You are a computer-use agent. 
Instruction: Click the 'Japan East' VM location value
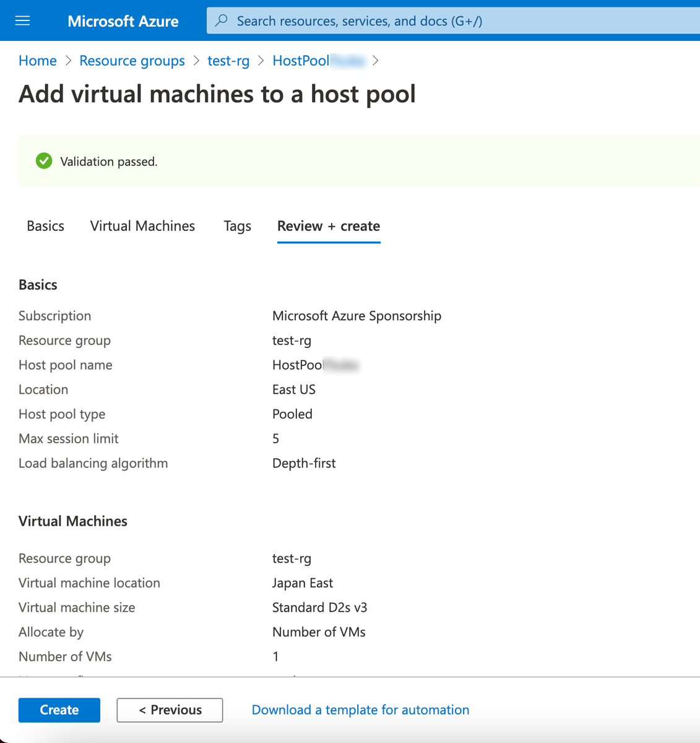pyautogui.click(x=303, y=583)
